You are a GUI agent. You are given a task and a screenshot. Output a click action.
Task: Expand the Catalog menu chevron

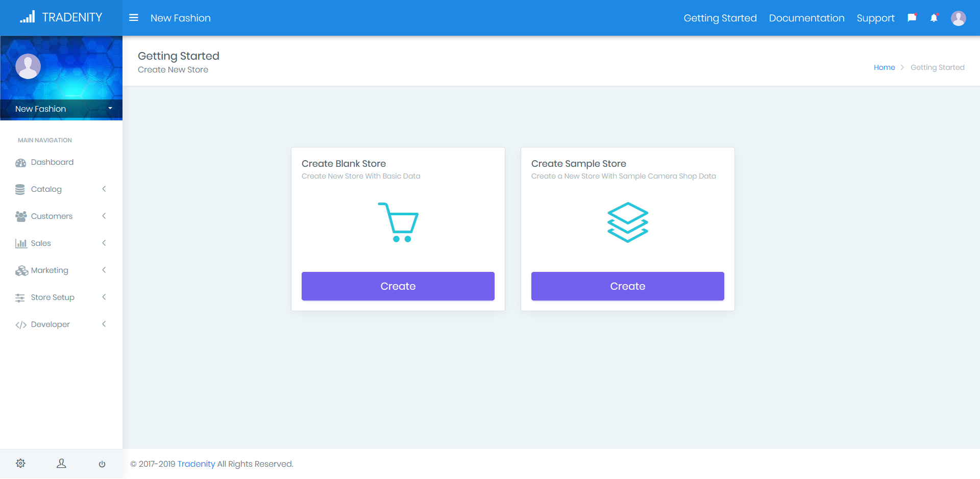tap(104, 189)
